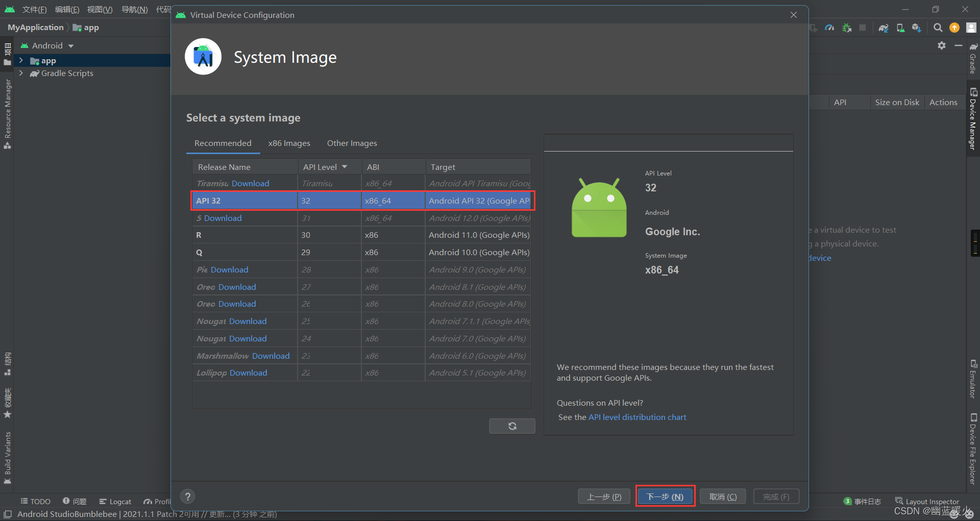Click the Stop square toolbar icon
This screenshot has width=980, height=521.
(863, 28)
